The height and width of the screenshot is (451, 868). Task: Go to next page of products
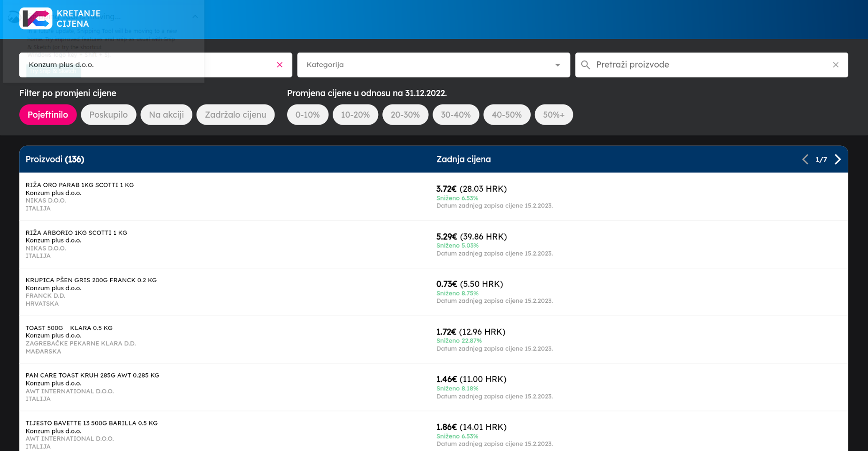click(837, 160)
